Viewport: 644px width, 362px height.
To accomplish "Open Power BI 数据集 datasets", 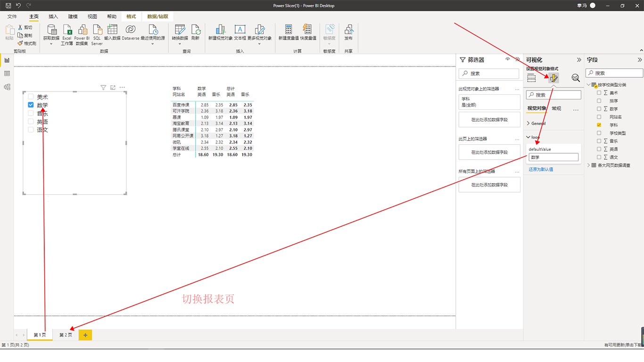I will [x=82, y=35].
